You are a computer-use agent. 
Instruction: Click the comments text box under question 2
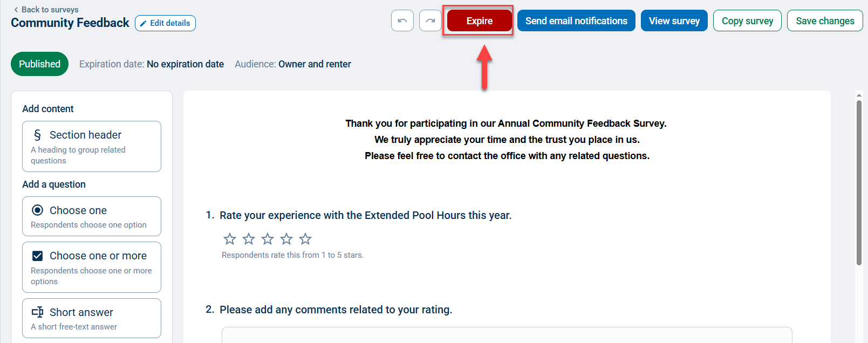(507, 335)
